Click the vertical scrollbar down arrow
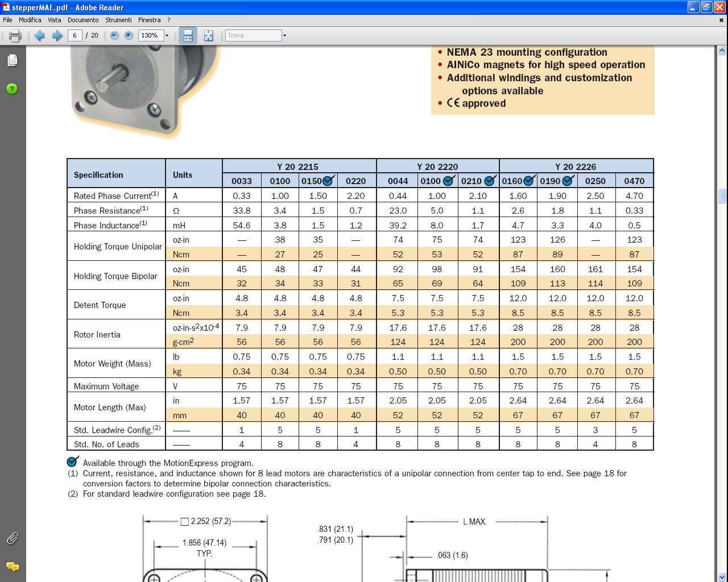 click(x=722, y=577)
